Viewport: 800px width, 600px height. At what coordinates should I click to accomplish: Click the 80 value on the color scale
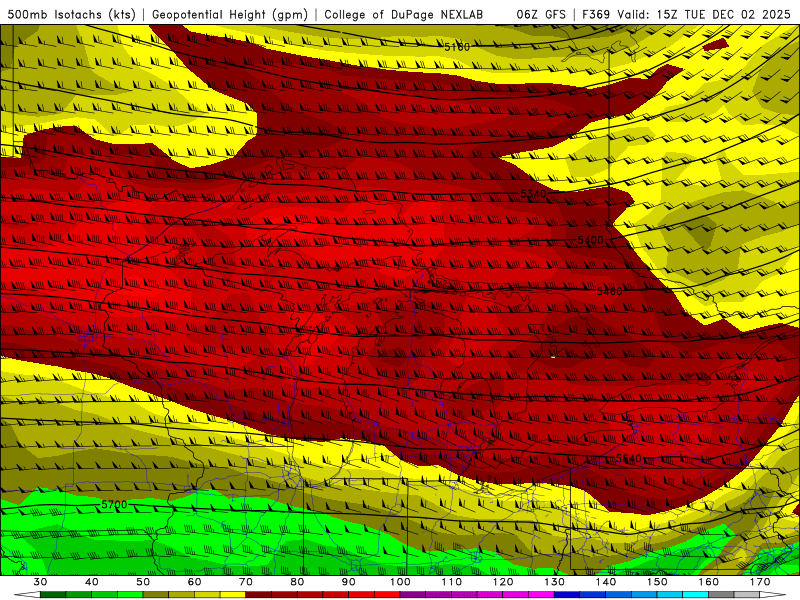click(297, 582)
